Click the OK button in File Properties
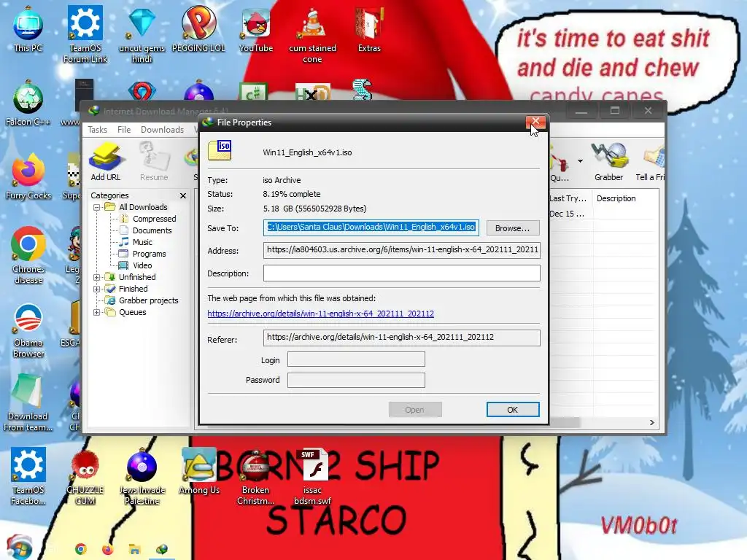 point(513,410)
